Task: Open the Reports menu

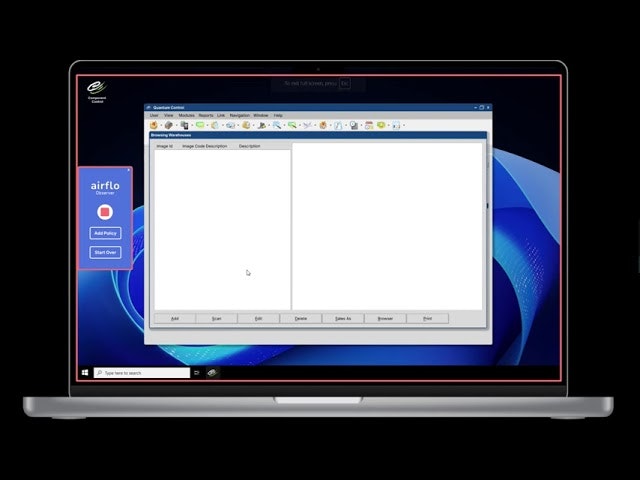Action: tap(205, 115)
